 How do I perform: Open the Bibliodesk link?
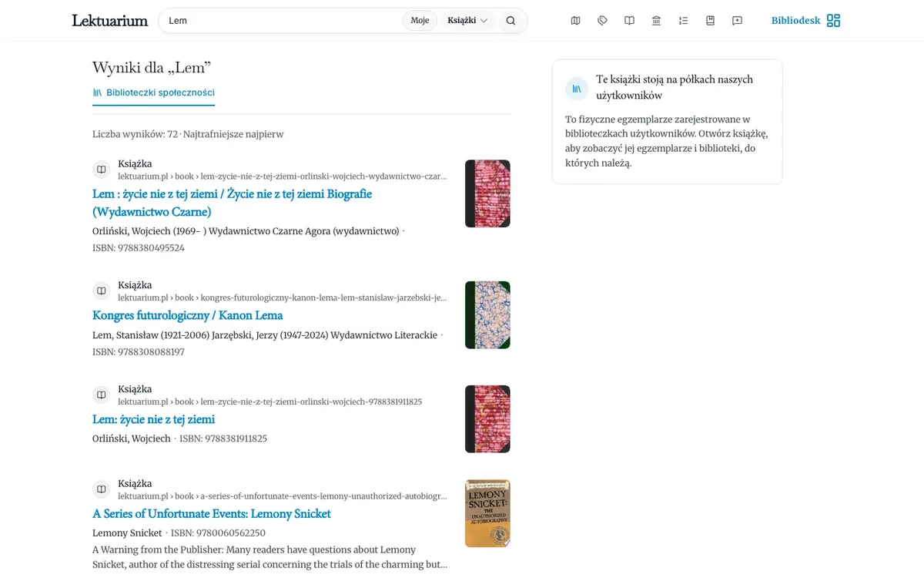[796, 21]
